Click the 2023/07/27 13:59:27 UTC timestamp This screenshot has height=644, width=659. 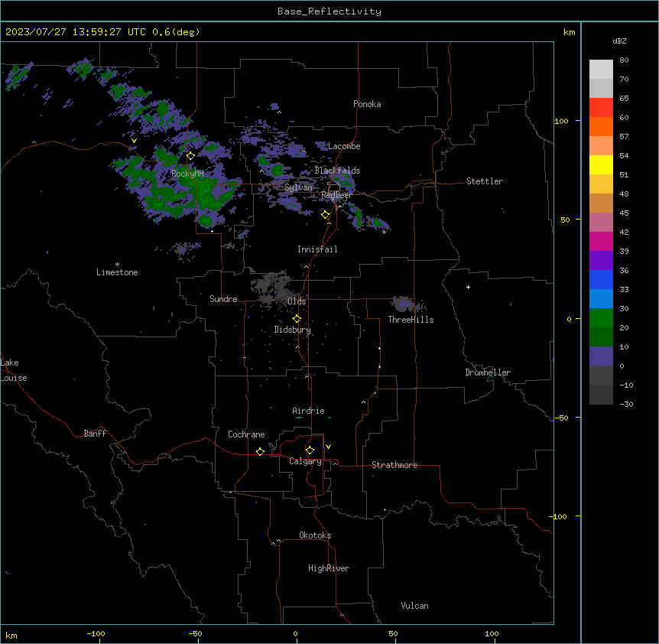(76, 32)
